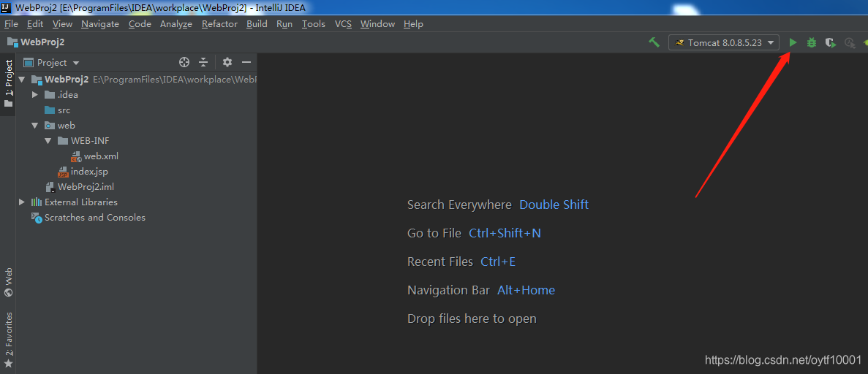
Task: Click the crosshair locate icon in Project panel
Action: click(184, 62)
